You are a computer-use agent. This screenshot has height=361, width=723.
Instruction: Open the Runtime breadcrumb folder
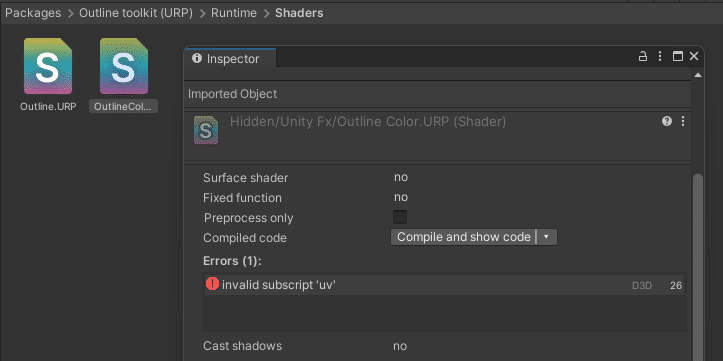(x=234, y=13)
